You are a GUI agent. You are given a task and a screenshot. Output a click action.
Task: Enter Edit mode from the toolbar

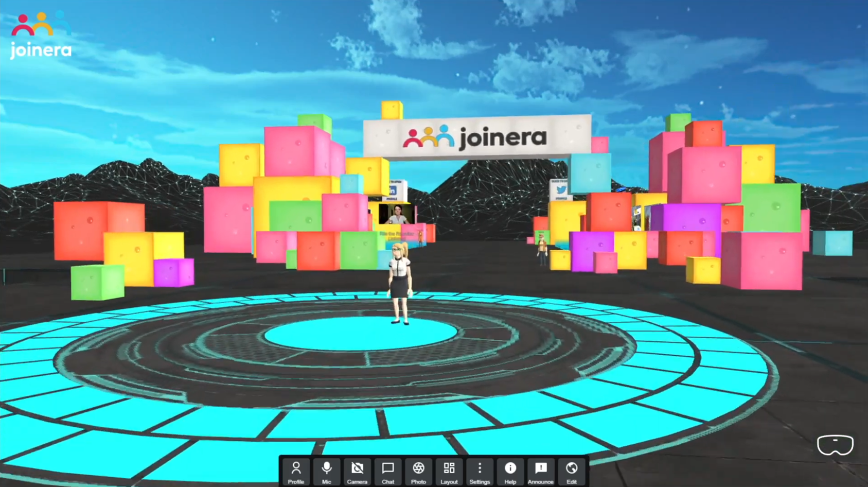[x=571, y=472]
